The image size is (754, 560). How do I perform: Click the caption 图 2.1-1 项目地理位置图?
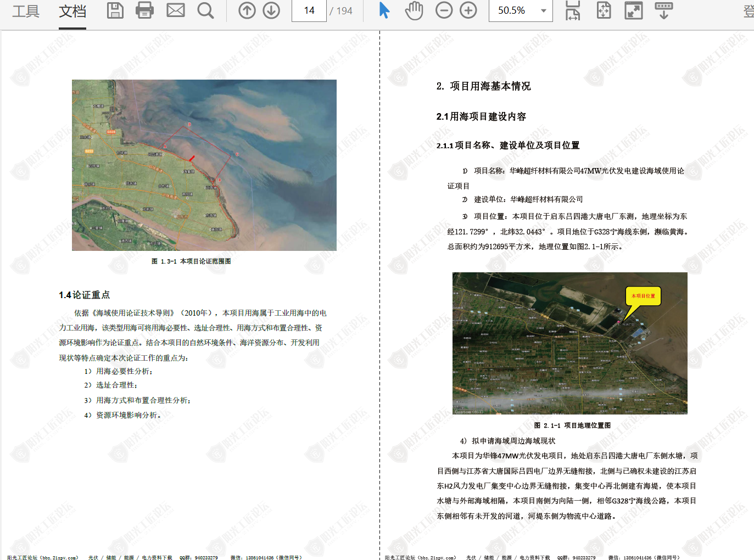click(x=572, y=425)
